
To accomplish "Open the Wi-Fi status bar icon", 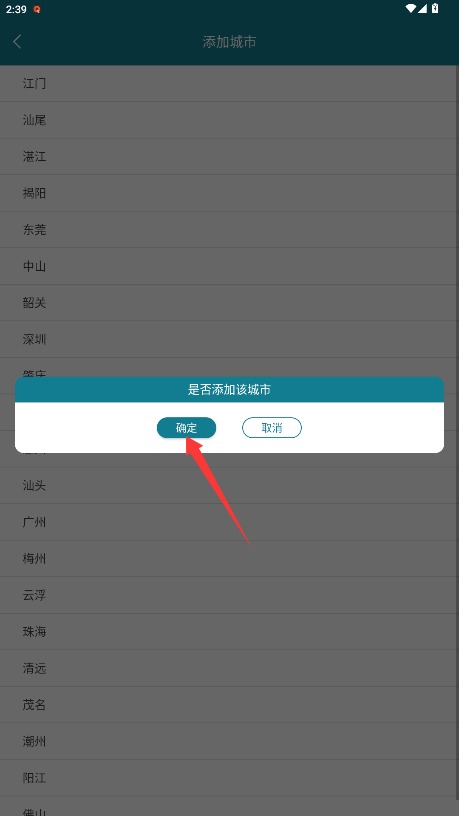I will point(411,8).
